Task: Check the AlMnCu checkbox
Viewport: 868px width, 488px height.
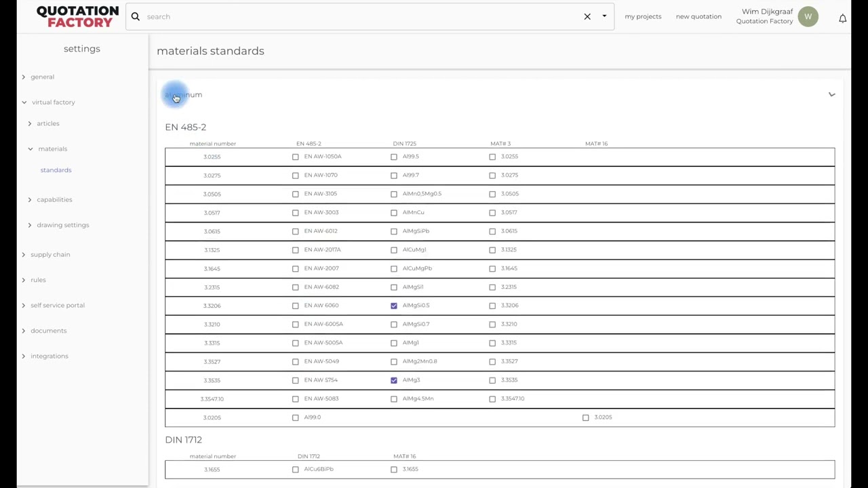Action: pyautogui.click(x=394, y=213)
